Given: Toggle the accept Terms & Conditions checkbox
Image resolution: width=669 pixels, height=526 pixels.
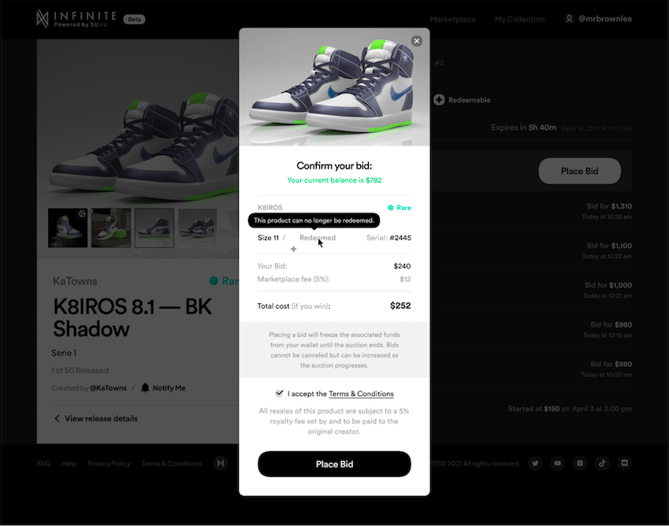Looking at the screenshot, I should coord(279,393).
